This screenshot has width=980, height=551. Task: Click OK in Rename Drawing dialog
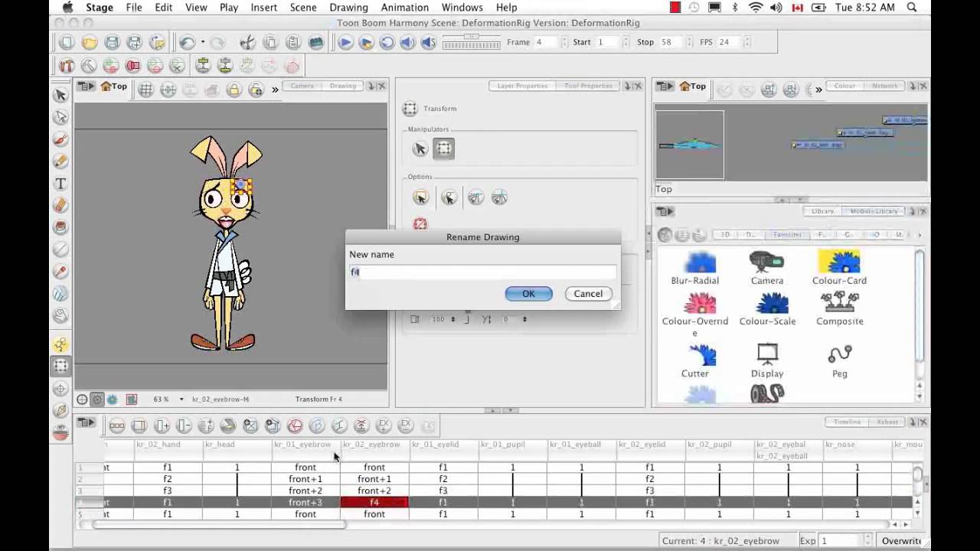pos(528,294)
